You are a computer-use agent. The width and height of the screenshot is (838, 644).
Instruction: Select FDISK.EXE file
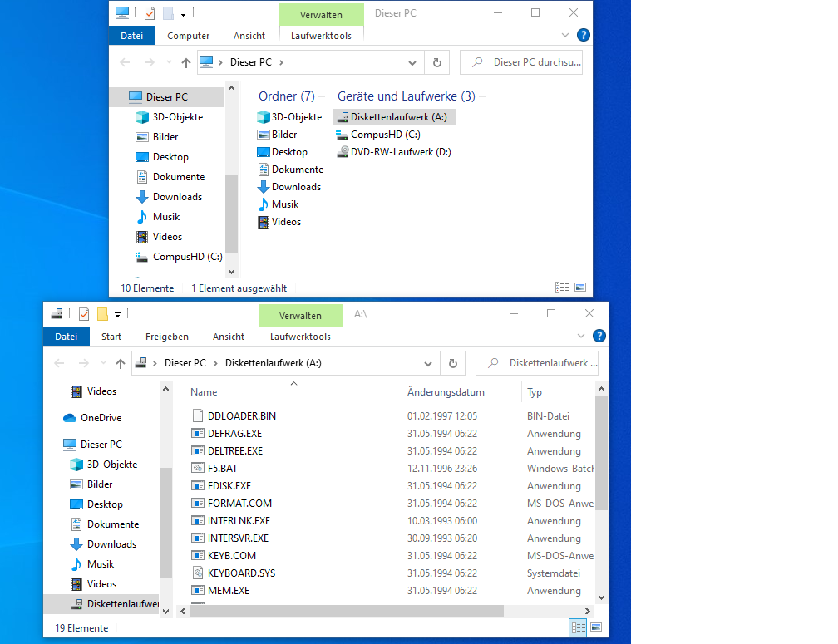(221, 486)
